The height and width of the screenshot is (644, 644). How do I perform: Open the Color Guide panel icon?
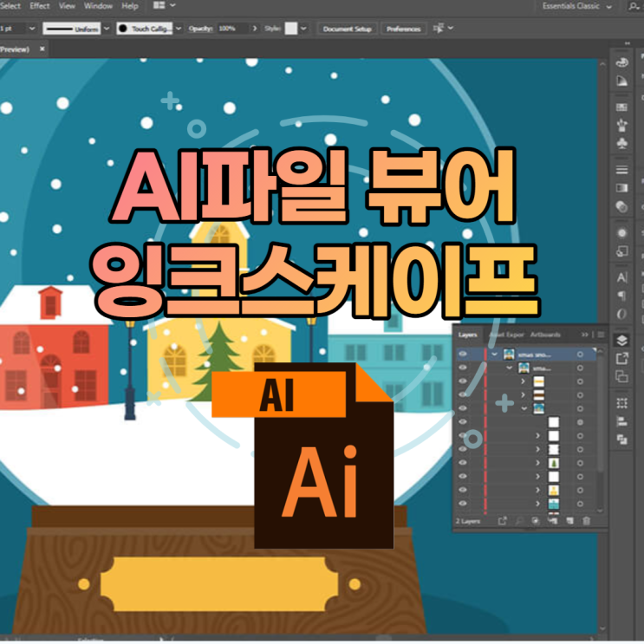coord(621,81)
